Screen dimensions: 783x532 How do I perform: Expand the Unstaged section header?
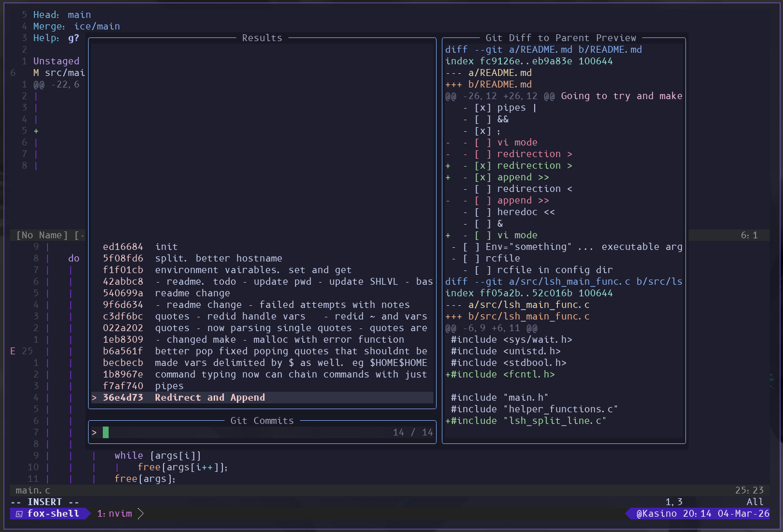[56, 61]
